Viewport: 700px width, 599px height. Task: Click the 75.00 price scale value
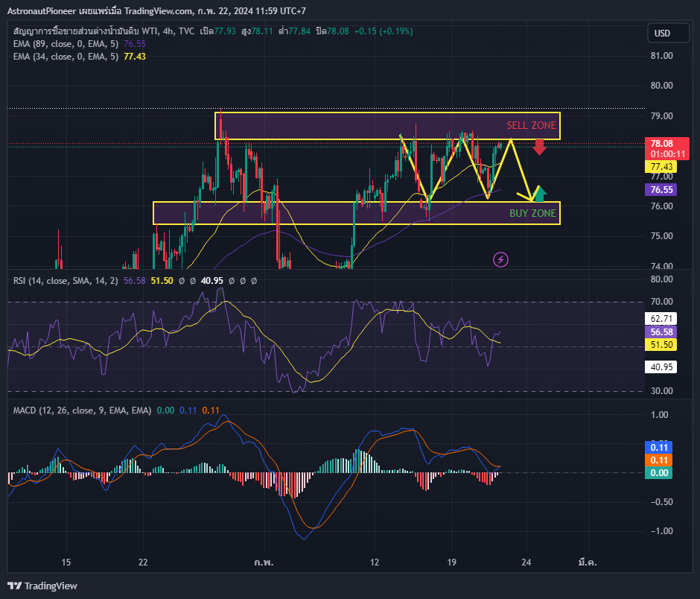point(661,236)
